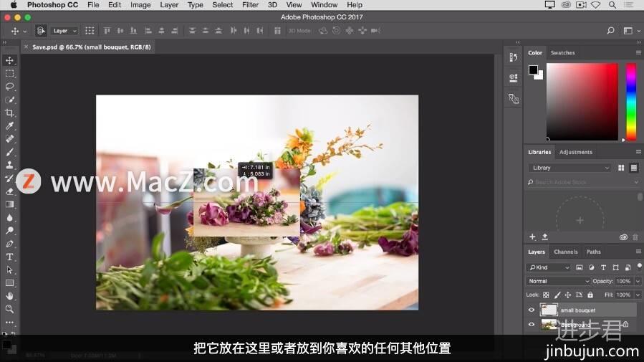This screenshot has height=362, width=644.
Task: Open the Opacity slider dropdown arrow
Action: (638, 282)
